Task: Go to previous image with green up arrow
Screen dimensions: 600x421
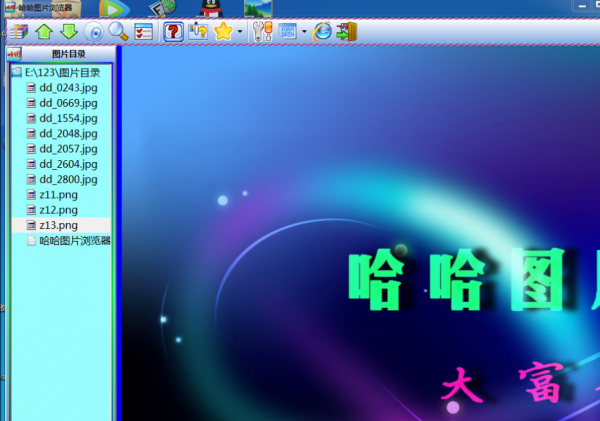Action: [44, 31]
